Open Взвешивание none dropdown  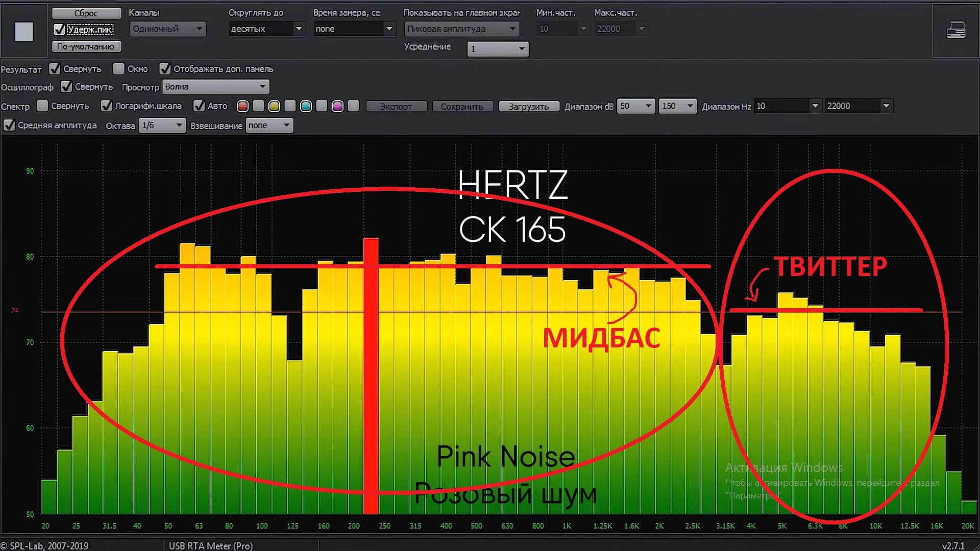point(269,126)
